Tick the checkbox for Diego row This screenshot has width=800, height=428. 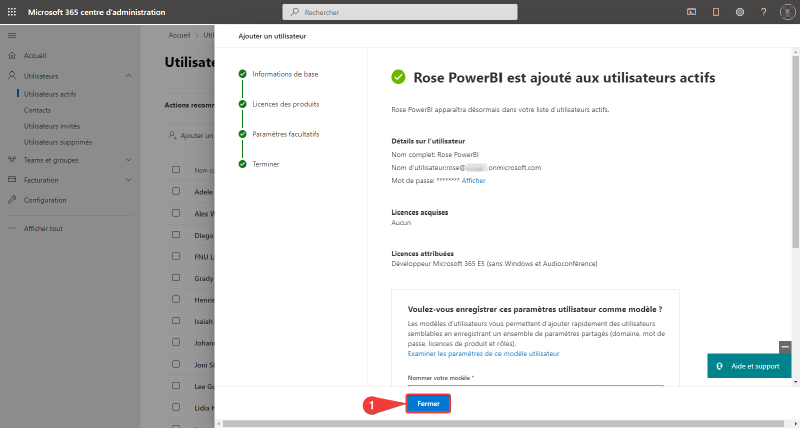click(x=176, y=235)
